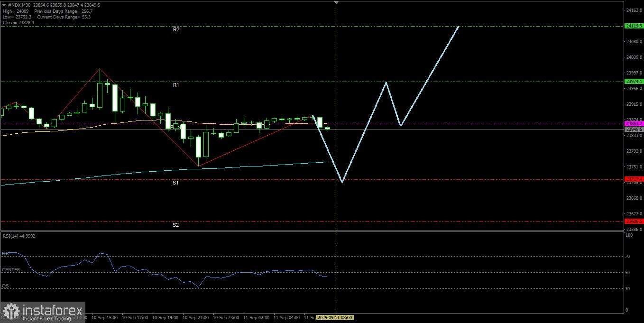644x323 pixels.
Task: Click the RSI scale value 100
Action: (630, 236)
